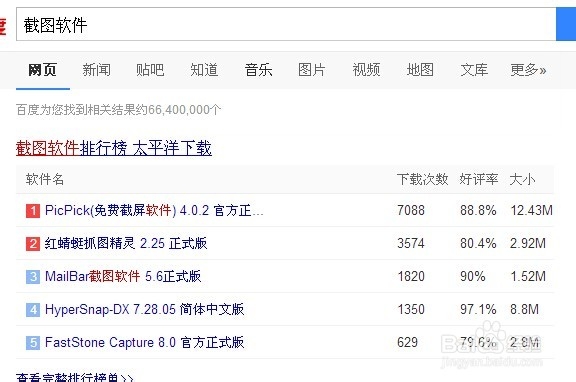Click the 大小 column header
Viewport: 576px width, 382px height.
point(522,179)
